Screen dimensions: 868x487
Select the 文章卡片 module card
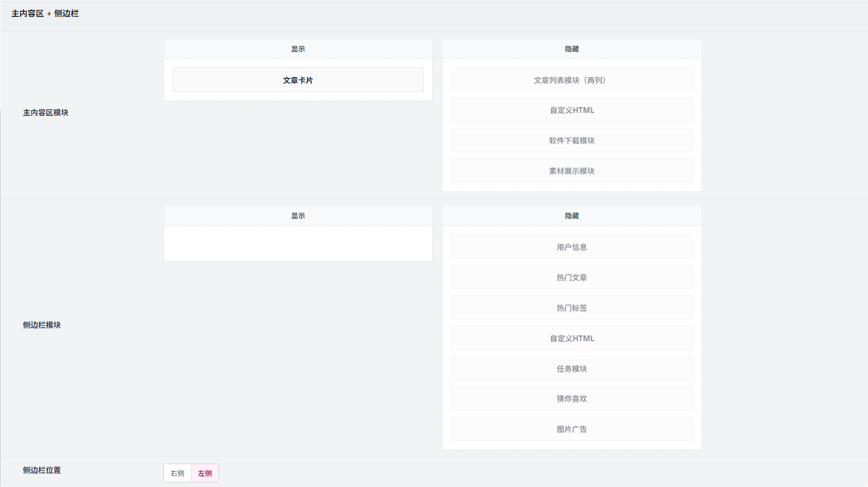pos(298,80)
